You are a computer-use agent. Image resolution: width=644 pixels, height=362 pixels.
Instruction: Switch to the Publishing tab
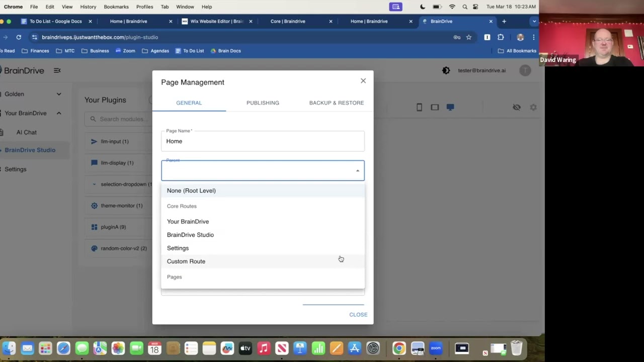263,103
